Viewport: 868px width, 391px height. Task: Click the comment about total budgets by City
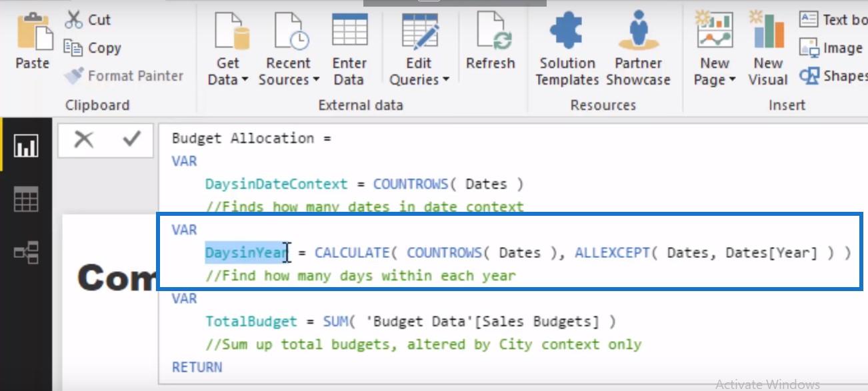[423, 344]
